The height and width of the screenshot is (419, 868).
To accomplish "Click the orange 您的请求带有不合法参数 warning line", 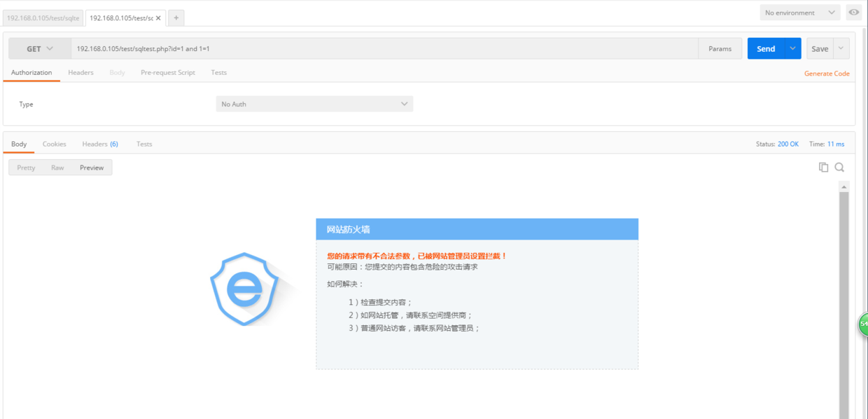I will click(417, 256).
